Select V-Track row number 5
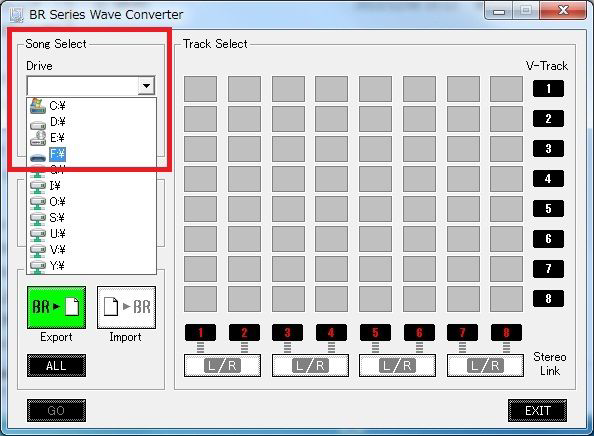Screen dimensions: 594x436 click(548, 208)
